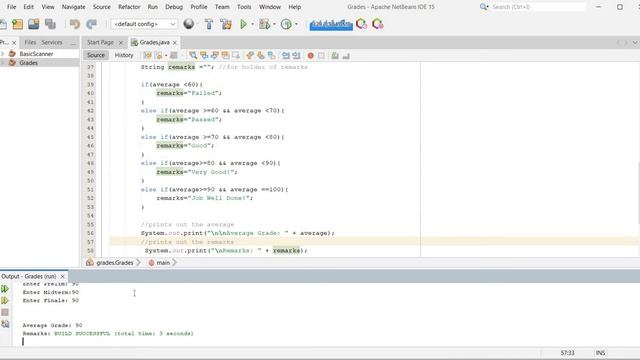Select the Grades.java editor tab

tap(154, 42)
